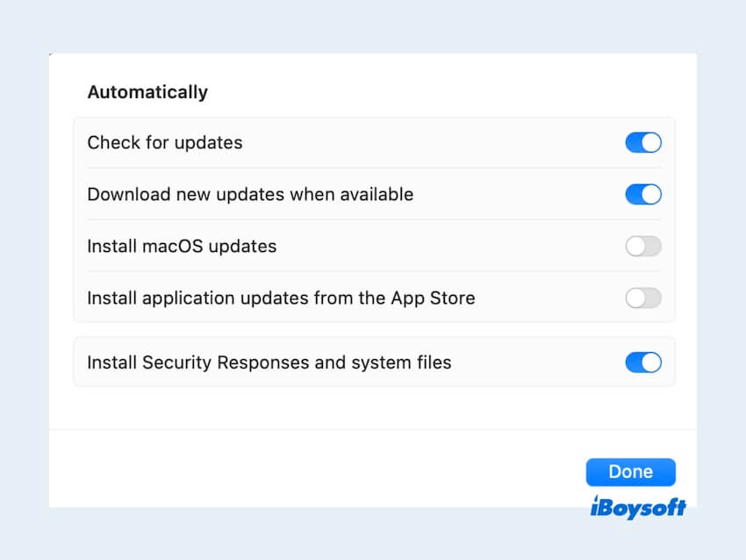The width and height of the screenshot is (746, 560).
Task: Click the Install application updates row
Action: [280, 298]
